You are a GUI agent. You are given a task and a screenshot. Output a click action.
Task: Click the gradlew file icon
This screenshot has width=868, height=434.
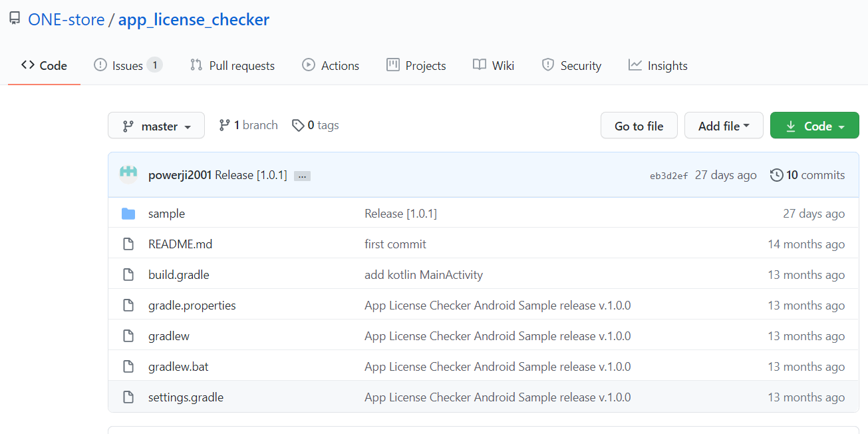click(x=128, y=336)
